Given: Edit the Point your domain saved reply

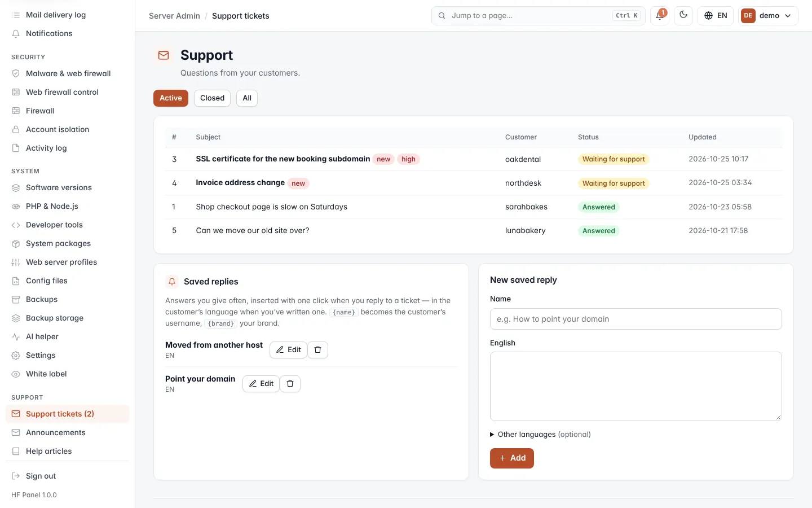Looking at the screenshot, I should 261,384.
